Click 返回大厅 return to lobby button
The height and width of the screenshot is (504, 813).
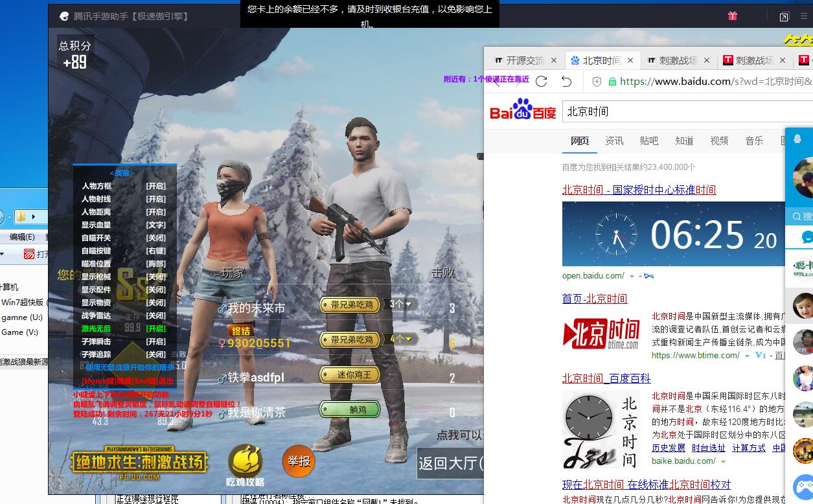[x=450, y=463]
